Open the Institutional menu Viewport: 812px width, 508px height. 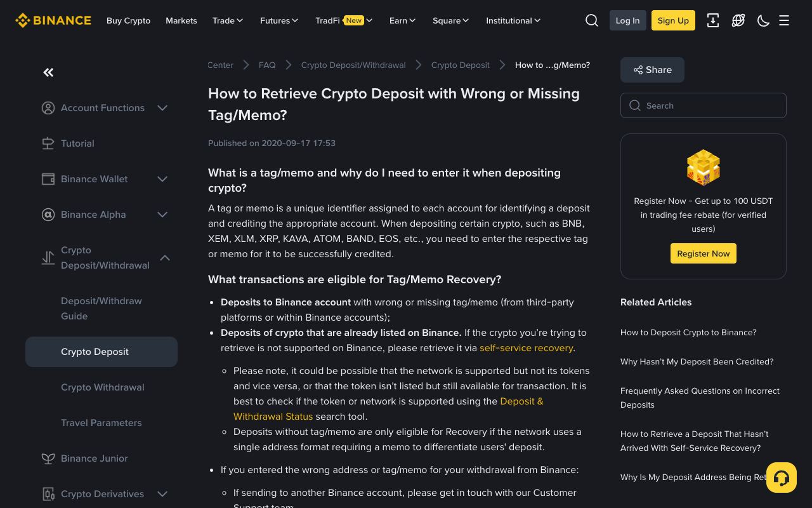(513, 20)
